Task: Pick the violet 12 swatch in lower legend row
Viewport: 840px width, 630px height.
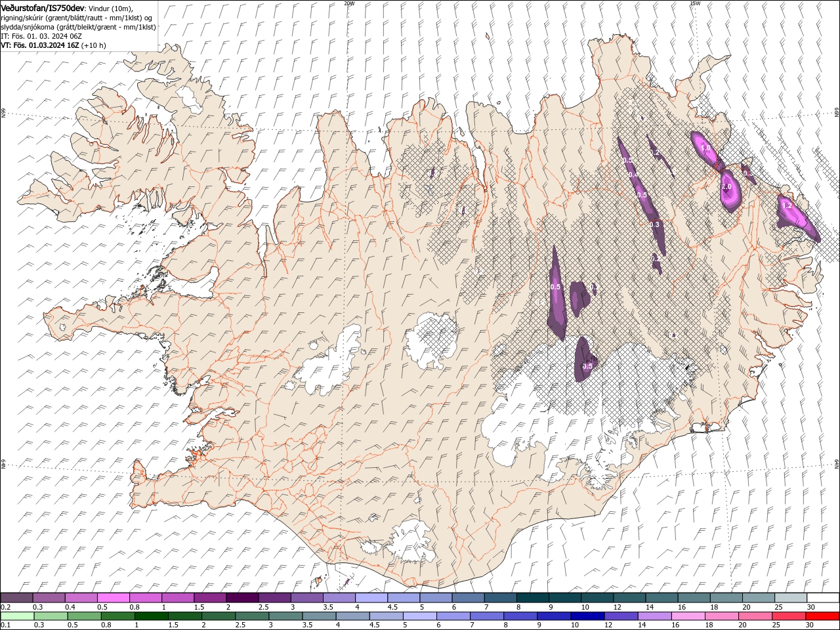Action: tap(621, 616)
